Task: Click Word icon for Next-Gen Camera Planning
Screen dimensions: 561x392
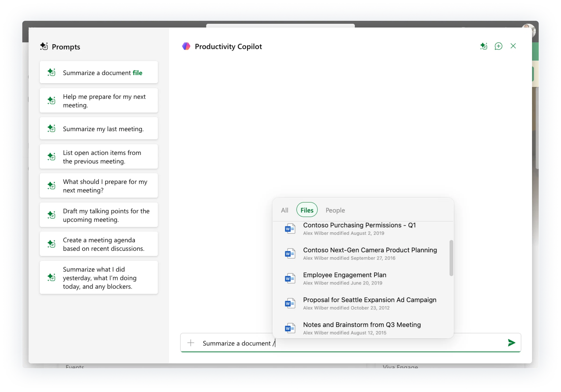Action: [290, 253]
